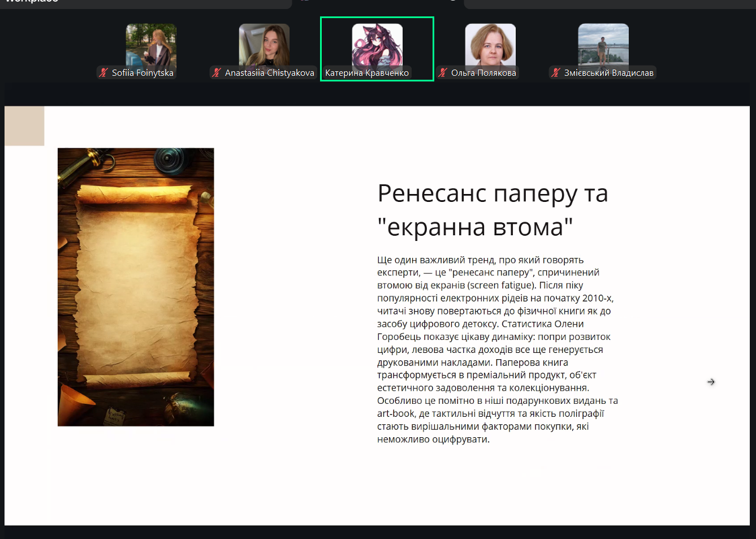This screenshot has width=756, height=539.
Task: Click the Sofiia Foinytska name label
Action: pos(142,73)
